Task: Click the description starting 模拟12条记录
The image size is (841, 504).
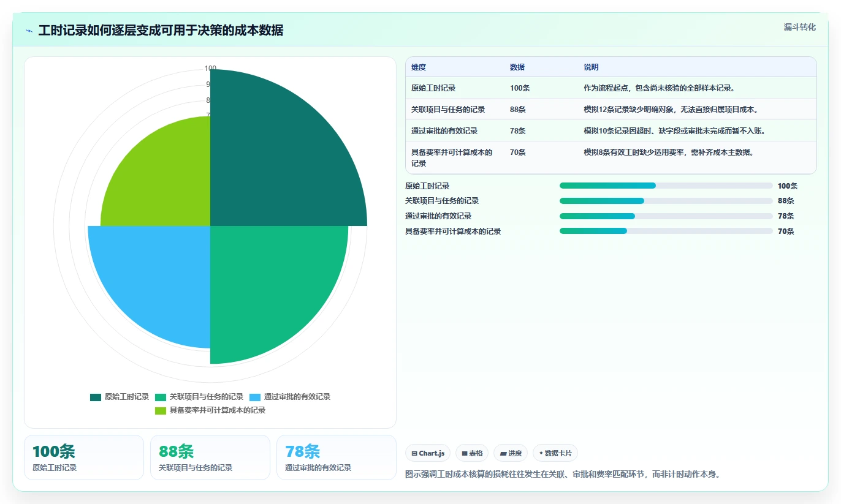Action: pos(671,110)
